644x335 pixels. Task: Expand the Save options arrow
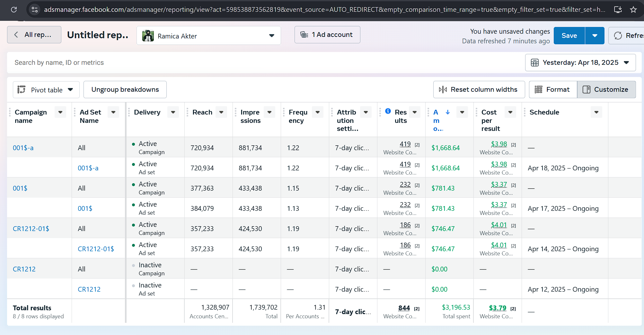(595, 36)
